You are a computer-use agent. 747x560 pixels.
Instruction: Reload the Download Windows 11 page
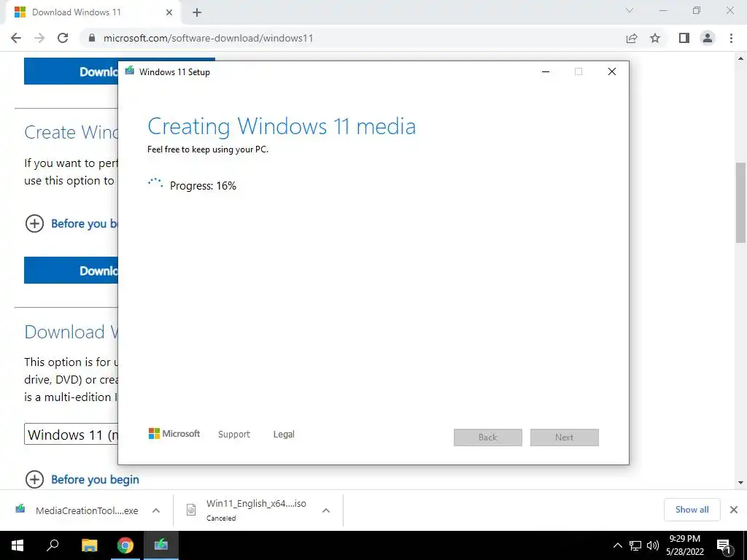(x=63, y=38)
